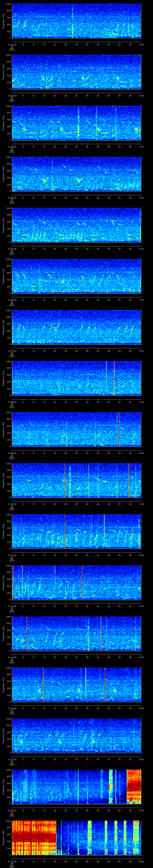Viewport: 153px width, 868px height.
Task: Click the 2:00 end-time label
Action: [141, 44]
